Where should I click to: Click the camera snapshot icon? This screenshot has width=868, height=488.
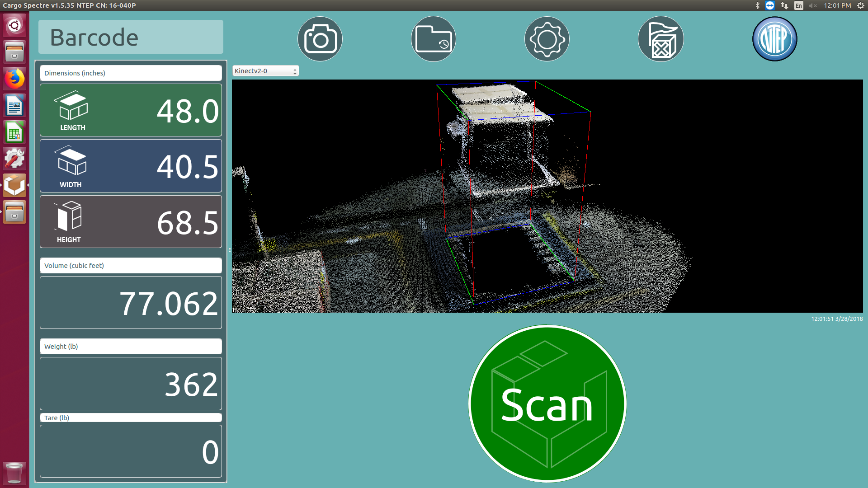pos(320,39)
